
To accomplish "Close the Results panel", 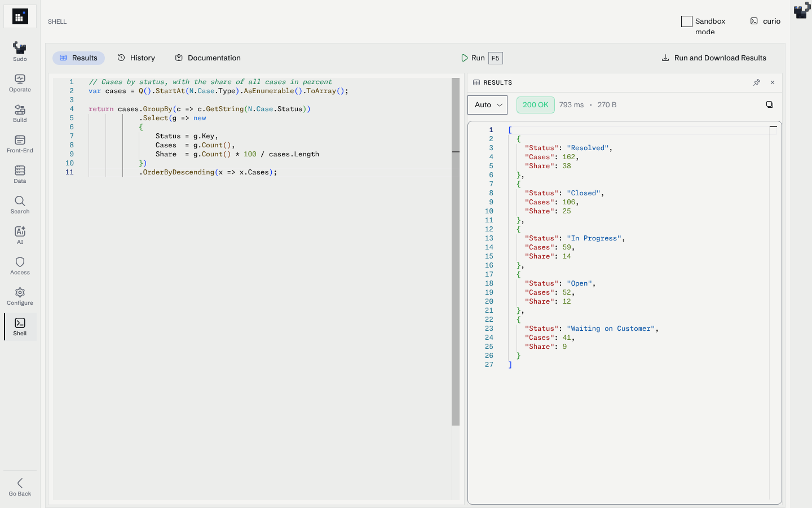I will point(773,82).
